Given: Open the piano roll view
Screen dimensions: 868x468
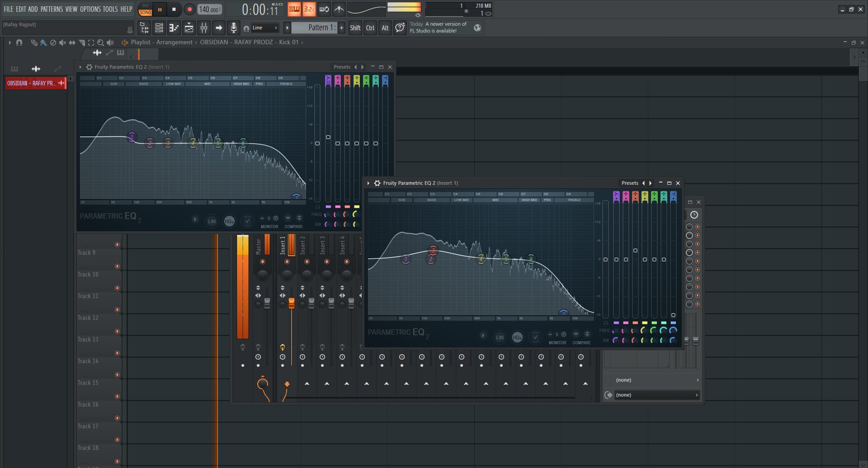Looking at the screenshot, I should (174, 28).
